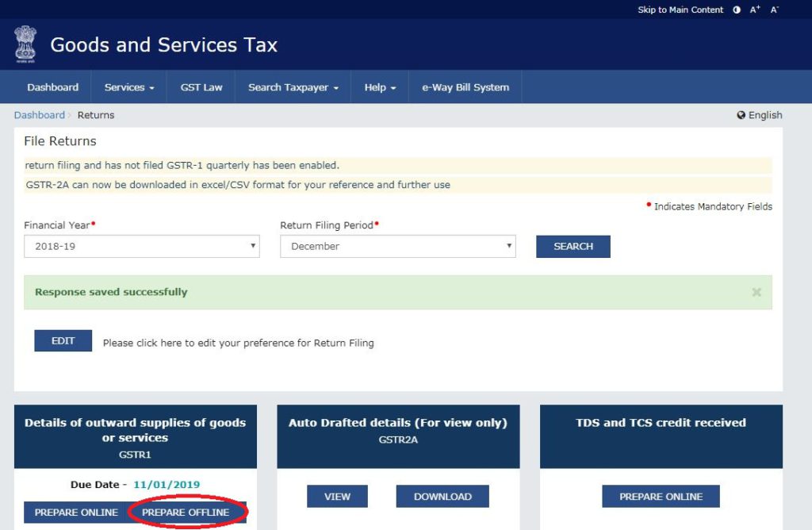
Task: Click the edit preference instruction text
Action: pos(238,343)
